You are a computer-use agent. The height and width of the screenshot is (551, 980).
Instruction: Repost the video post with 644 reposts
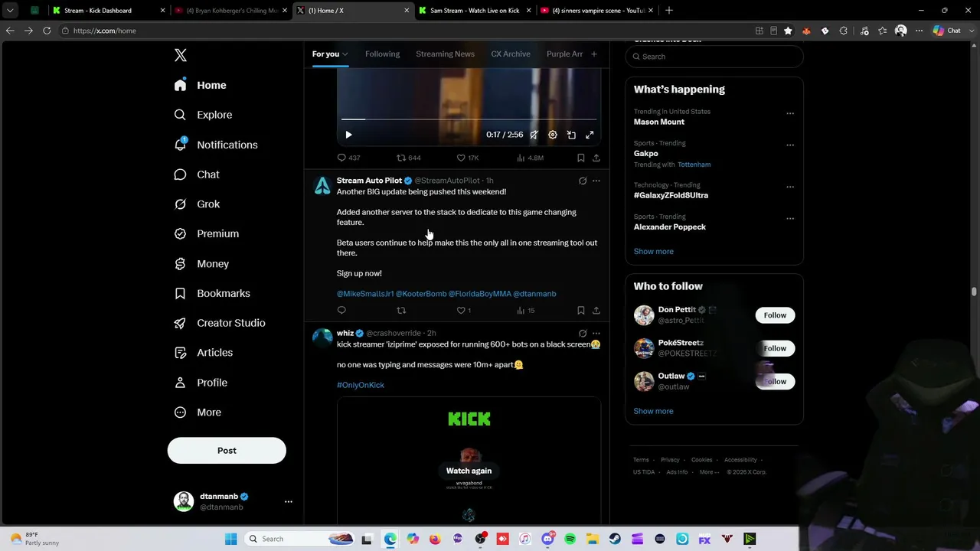click(x=408, y=158)
